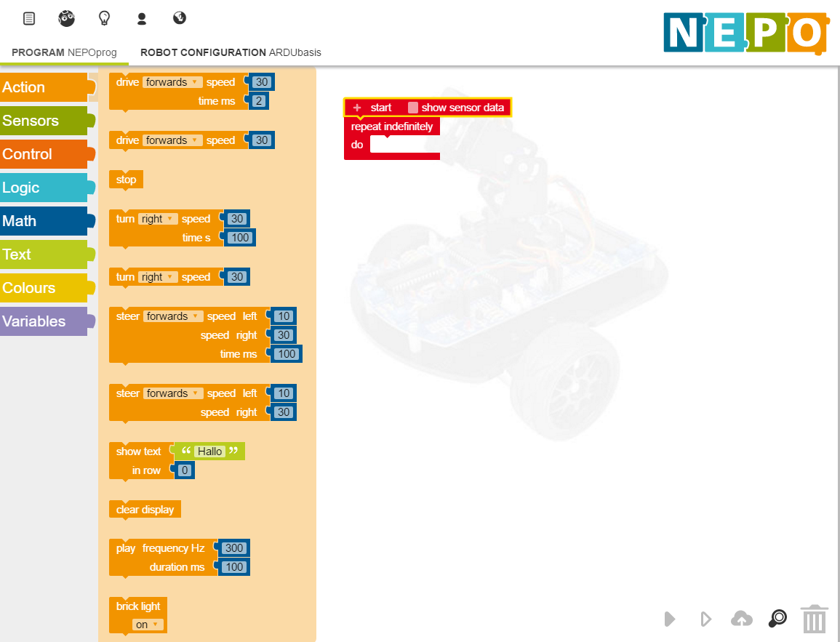Image resolution: width=840 pixels, height=642 pixels.
Task: Click speed right 30 on steer block without time
Action: pos(284,412)
